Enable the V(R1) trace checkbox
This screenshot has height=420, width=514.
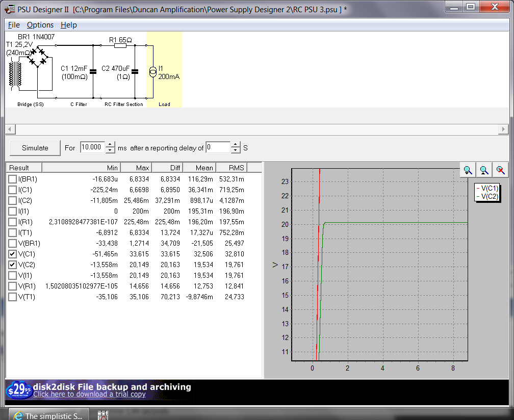pyautogui.click(x=12, y=286)
